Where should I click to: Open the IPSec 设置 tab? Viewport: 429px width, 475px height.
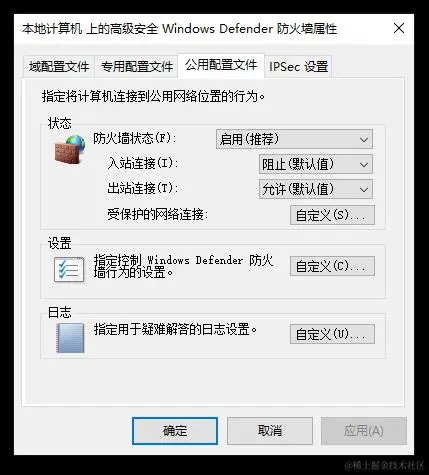point(298,67)
